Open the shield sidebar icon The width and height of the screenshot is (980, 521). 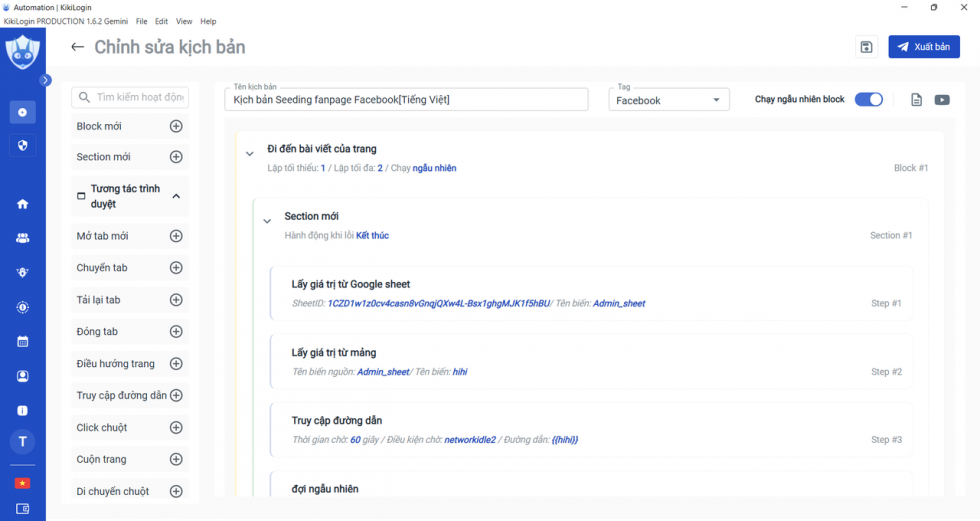coord(22,146)
